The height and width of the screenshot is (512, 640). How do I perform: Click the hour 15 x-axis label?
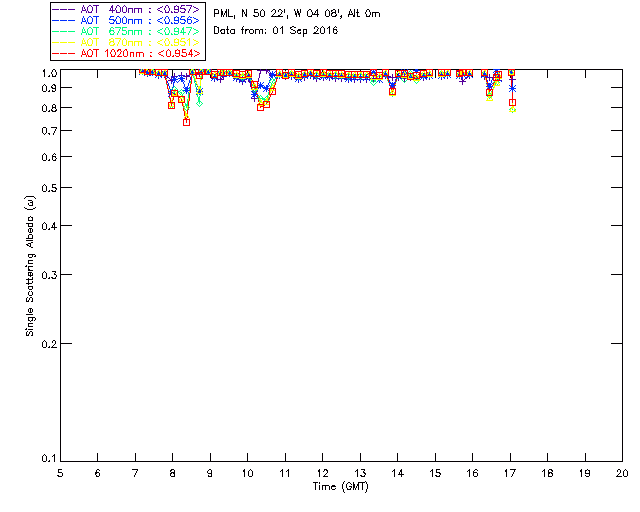tap(435, 473)
